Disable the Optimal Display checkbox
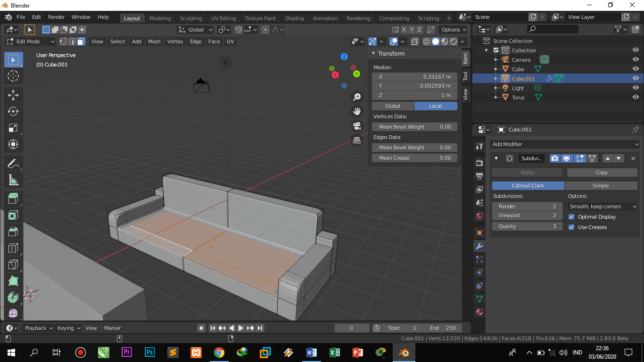The image size is (644, 362). point(571,217)
